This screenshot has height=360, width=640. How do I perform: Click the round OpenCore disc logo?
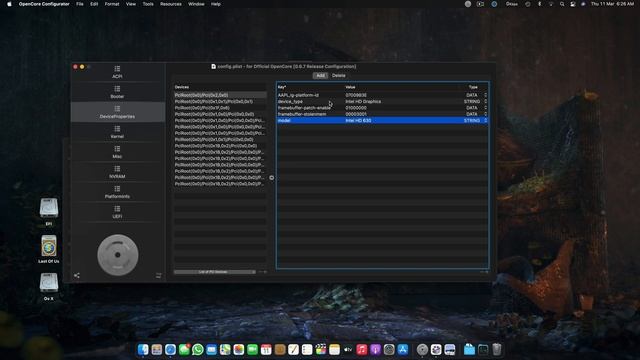[x=118, y=255]
